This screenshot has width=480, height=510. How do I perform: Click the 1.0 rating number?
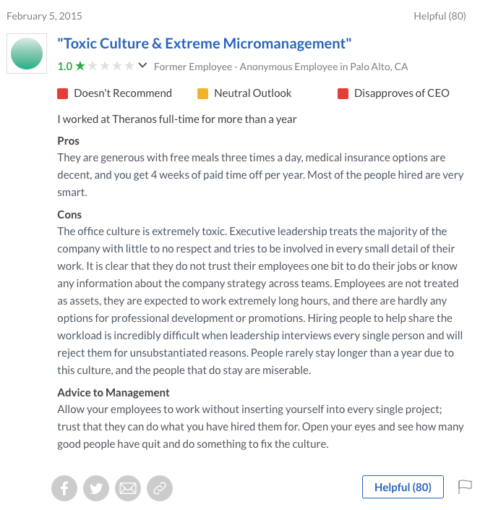coord(65,66)
